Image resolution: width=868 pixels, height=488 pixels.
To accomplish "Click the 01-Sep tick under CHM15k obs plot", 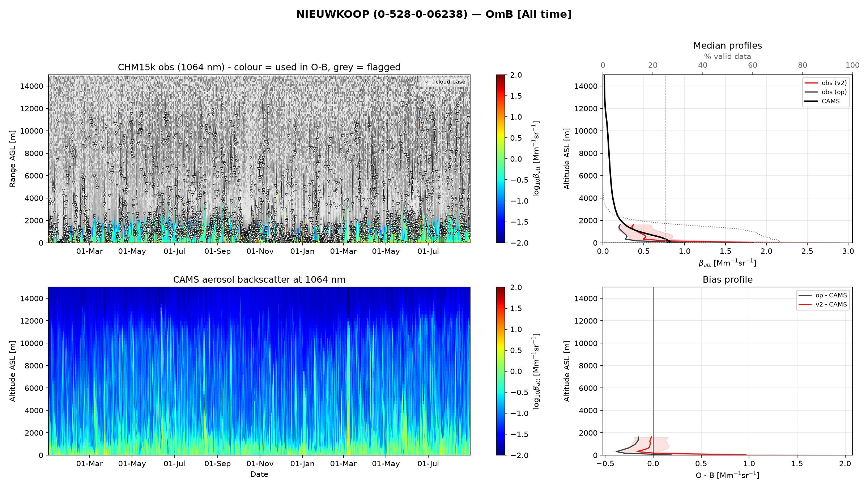I will (x=217, y=251).
